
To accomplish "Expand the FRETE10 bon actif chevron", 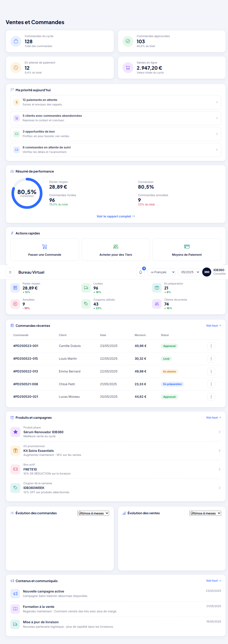I will (x=219, y=469).
